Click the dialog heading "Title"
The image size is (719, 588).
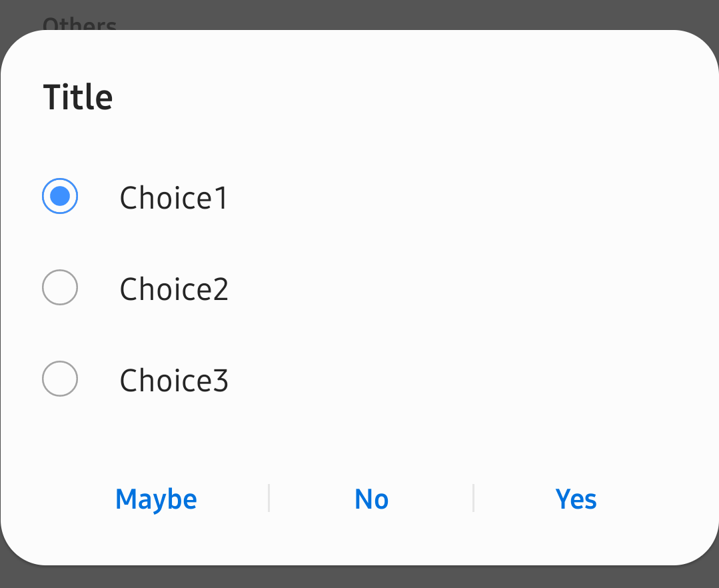78,97
